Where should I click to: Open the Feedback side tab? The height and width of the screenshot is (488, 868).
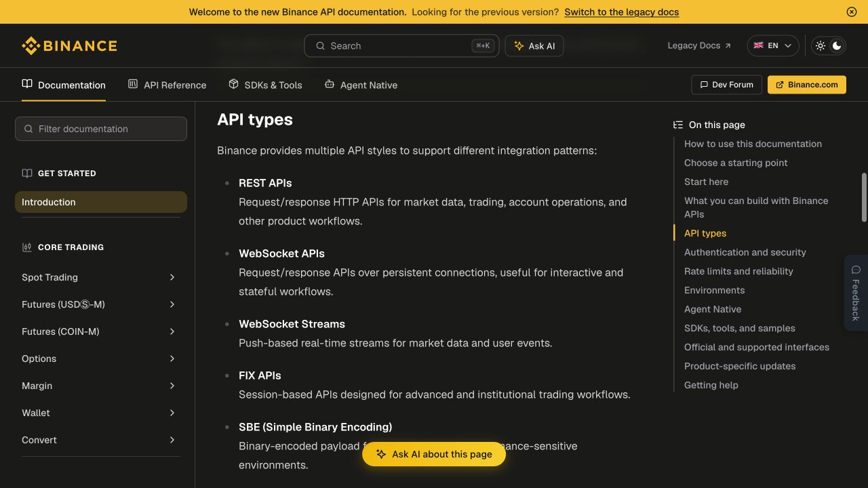click(x=856, y=293)
